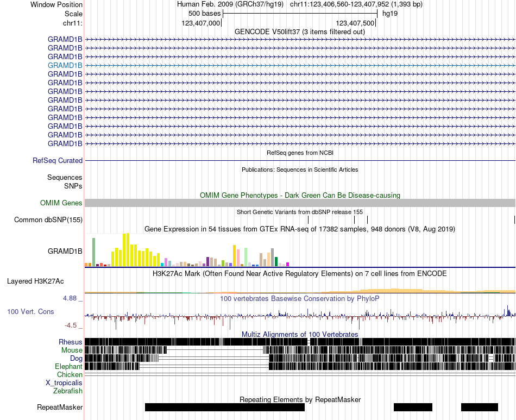Click the Zebrafish species label
Viewport: 516px width, 420px height.
click(68, 391)
